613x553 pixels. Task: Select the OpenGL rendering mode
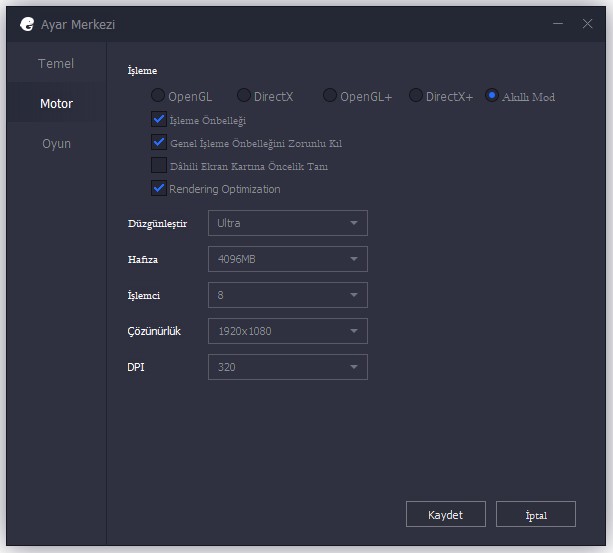[158, 96]
